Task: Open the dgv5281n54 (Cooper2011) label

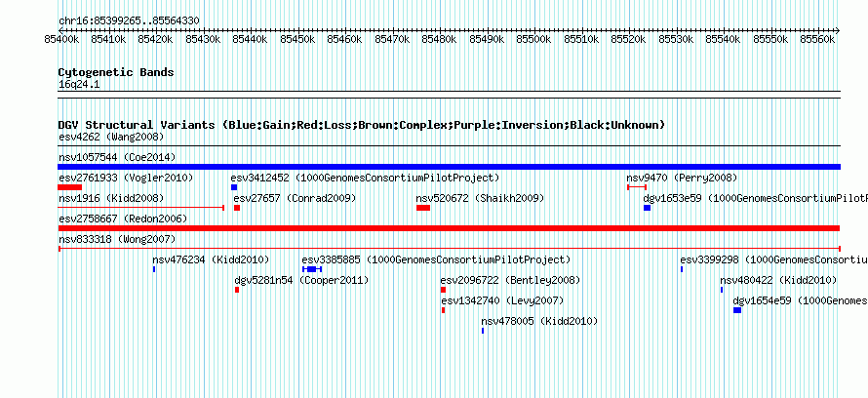Action: [301, 280]
